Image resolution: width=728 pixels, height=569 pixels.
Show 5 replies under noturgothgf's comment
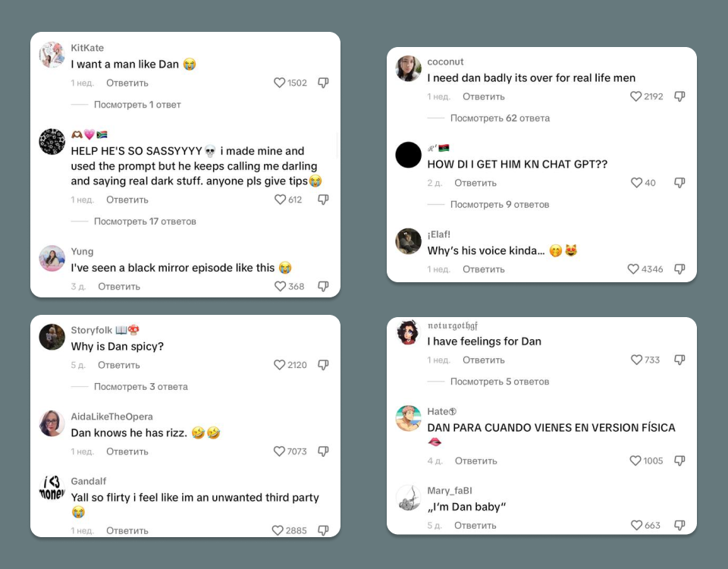[500, 382]
